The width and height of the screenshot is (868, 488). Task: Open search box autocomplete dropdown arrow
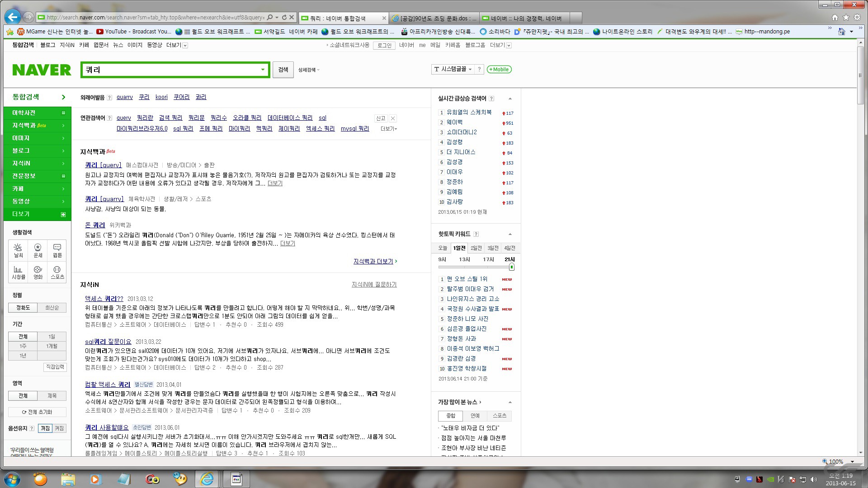coord(263,70)
